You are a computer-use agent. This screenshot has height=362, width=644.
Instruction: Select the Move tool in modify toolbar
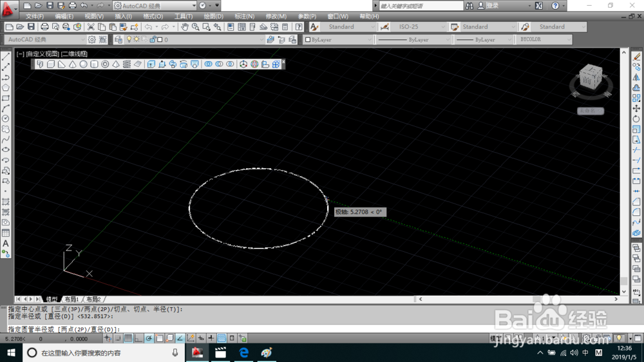[636, 108]
